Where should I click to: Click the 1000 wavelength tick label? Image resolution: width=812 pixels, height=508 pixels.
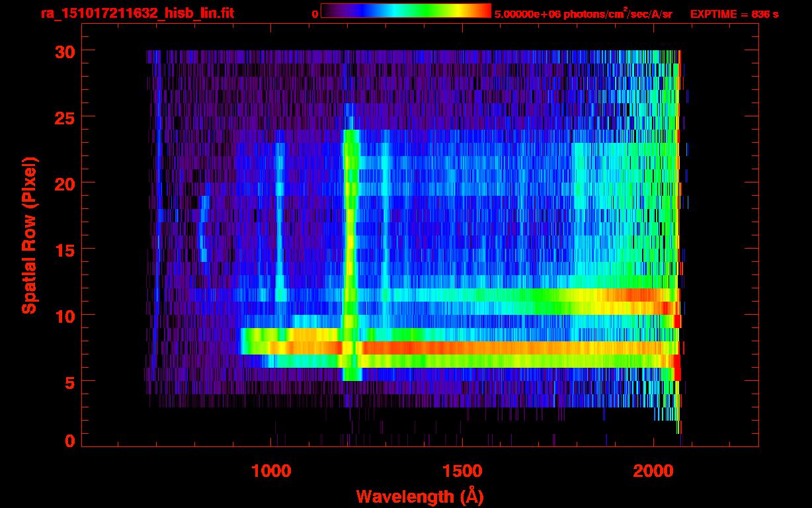271,470
